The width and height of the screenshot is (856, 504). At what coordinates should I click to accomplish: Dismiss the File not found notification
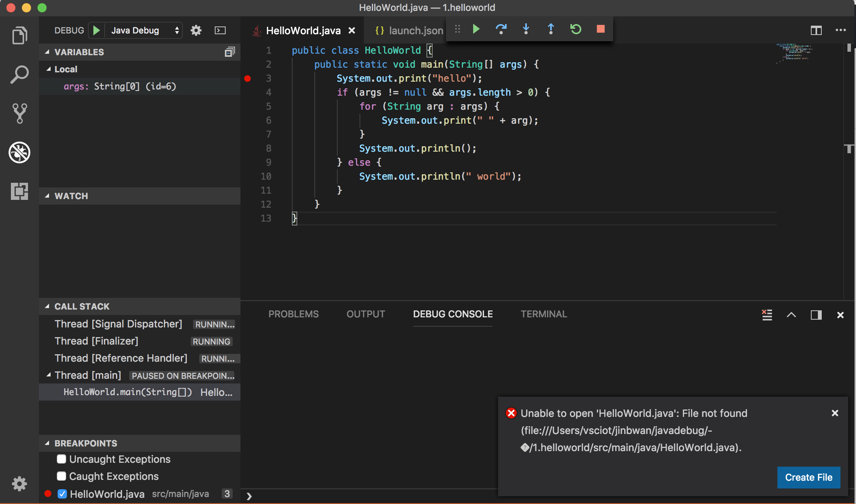click(x=835, y=413)
